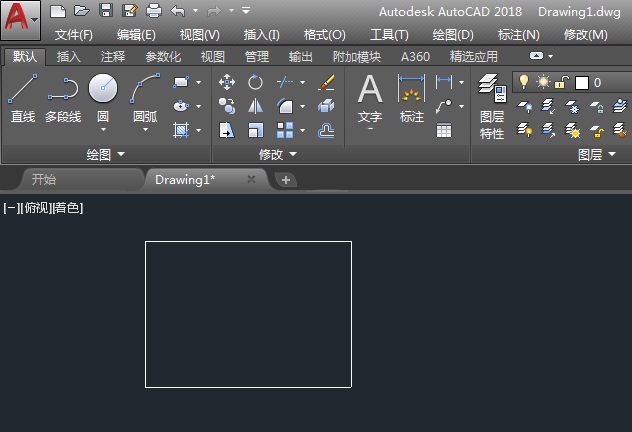Open the Fillet tool dropdown arrow
The image size is (632, 432).
tap(303, 106)
